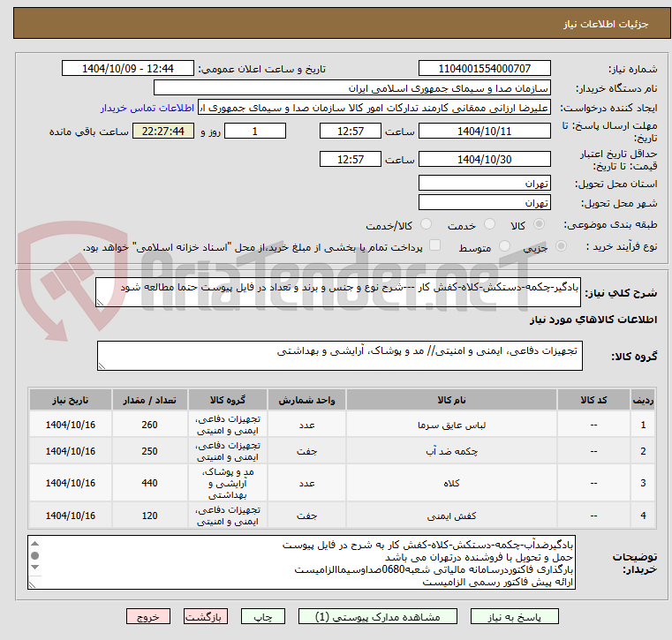672x640 pixels.
Task: Toggle the اسناد خزانه اسلامی payment checkbox
Action: [x=434, y=247]
